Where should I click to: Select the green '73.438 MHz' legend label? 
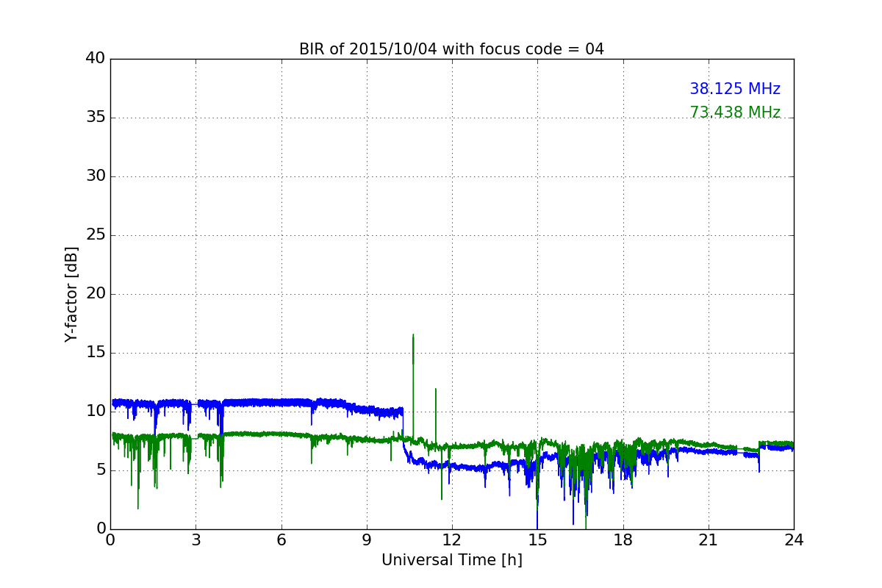point(735,112)
